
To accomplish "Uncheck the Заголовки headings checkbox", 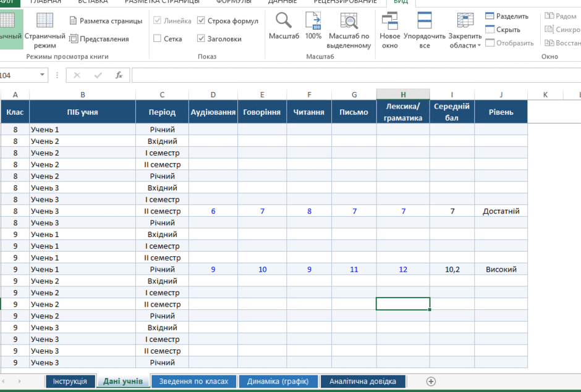I will [201, 38].
